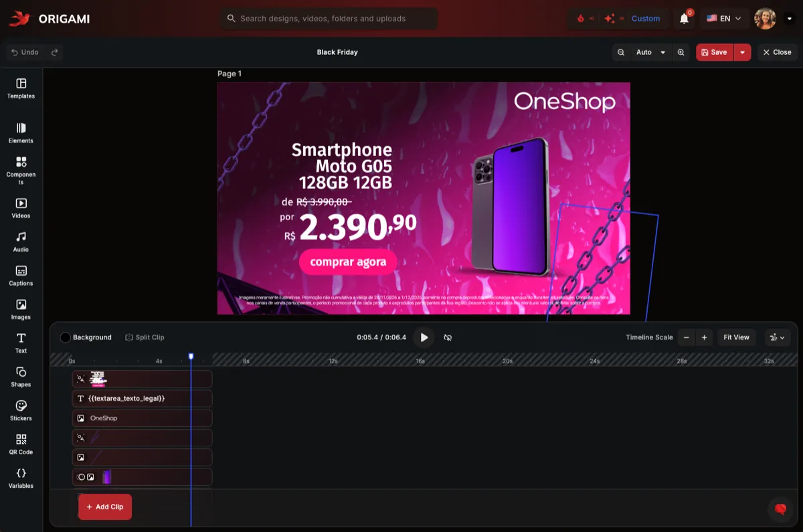The width and height of the screenshot is (803, 532).
Task: Open the chat support bubble
Action: 780,509
